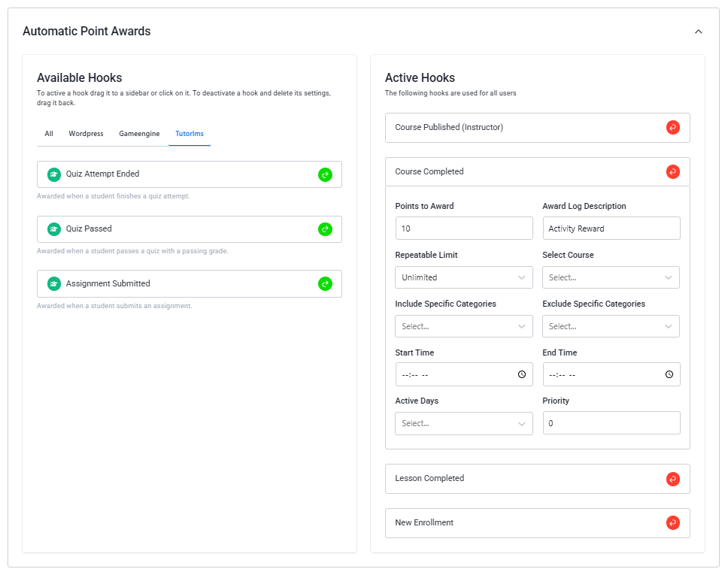
Task: Open the Repeatable Limit dropdown
Action: pos(464,277)
